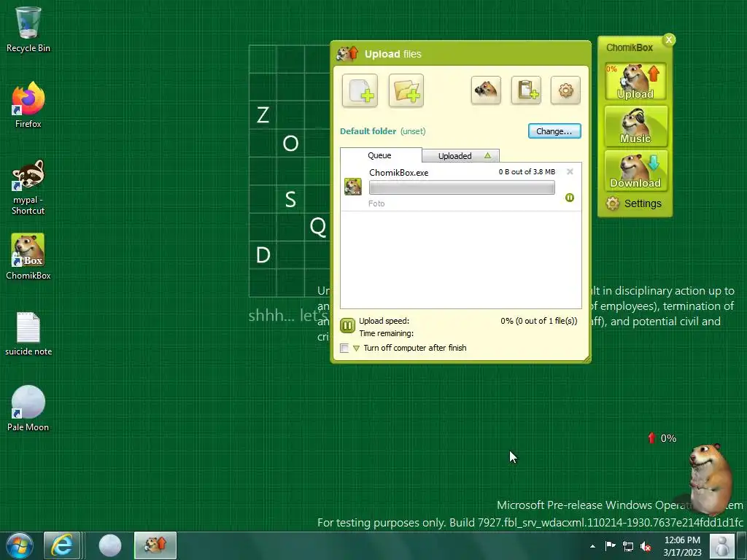Remove ChomikBox.exe from the upload queue
Image resolution: width=747 pixels, height=560 pixels.
570,171
